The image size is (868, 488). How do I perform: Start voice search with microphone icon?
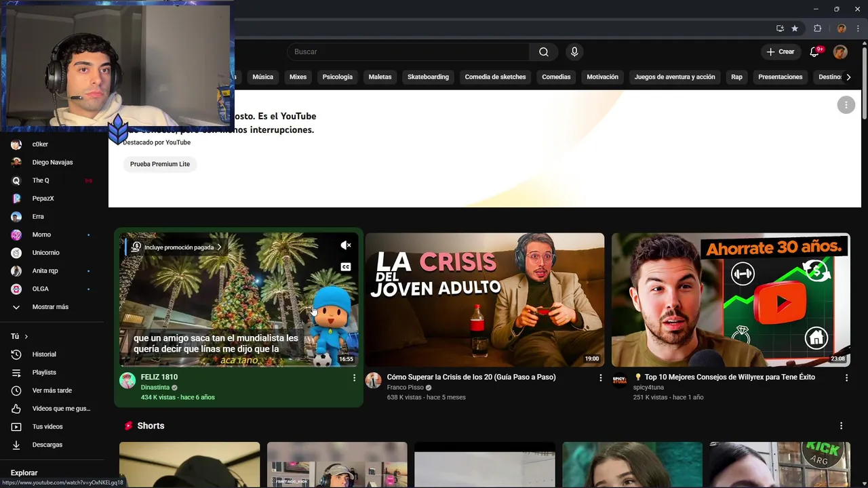[x=574, y=52]
